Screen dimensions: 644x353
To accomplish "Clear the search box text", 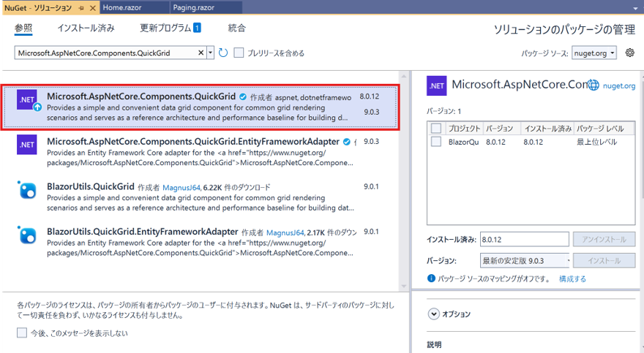I will [x=201, y=53].
